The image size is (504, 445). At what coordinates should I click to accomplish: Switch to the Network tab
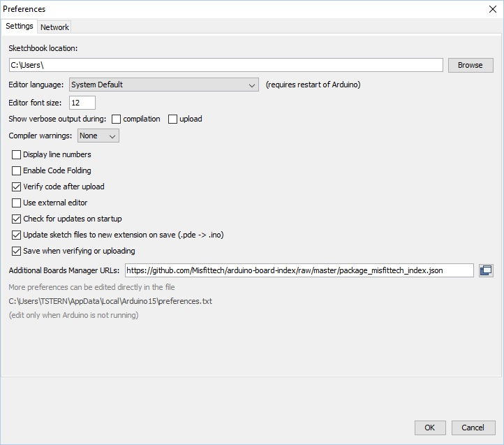(54, 27)
